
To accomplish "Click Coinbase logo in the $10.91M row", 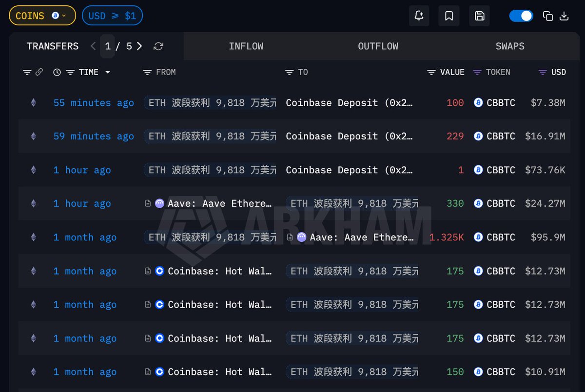I will (159, 372).
